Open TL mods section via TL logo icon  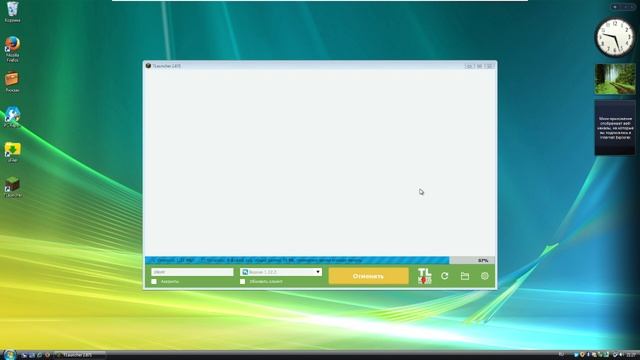[x=424, y=276]
